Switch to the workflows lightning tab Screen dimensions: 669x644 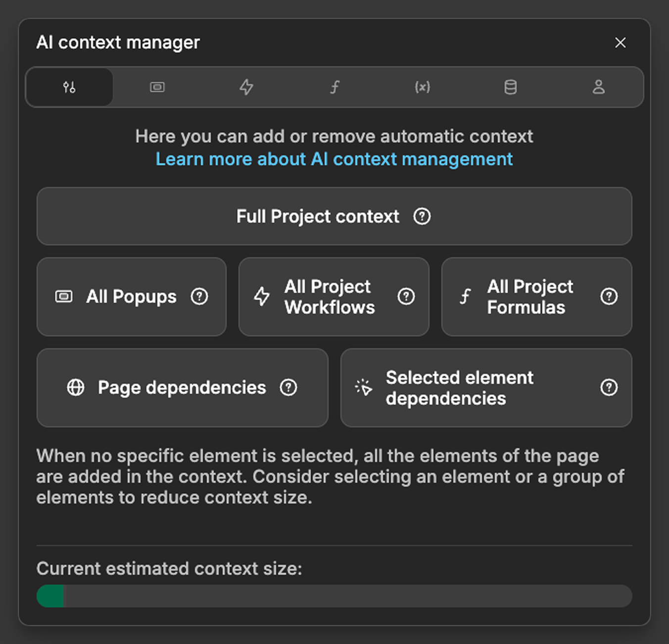click(x=246, y=88)
